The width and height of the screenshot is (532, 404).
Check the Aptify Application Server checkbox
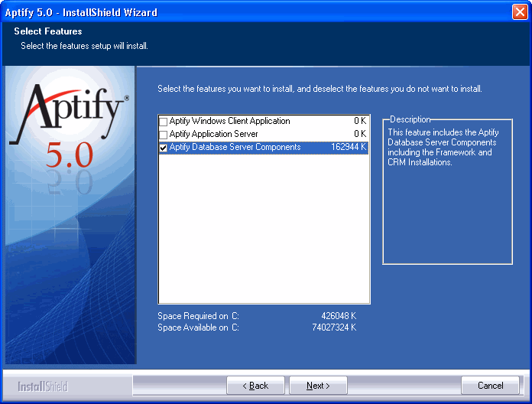[164, 135]
